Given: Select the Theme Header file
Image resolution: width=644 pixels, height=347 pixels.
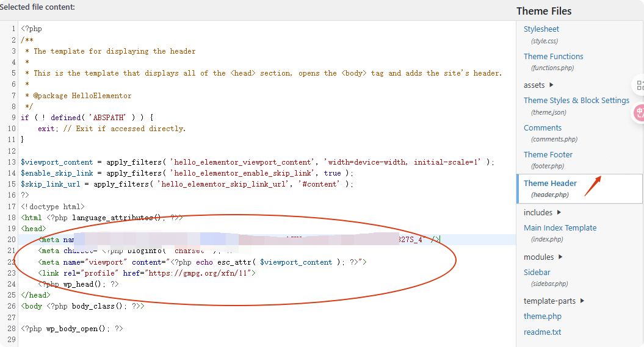Looking at the screenshot, I should tap(550, 183).
